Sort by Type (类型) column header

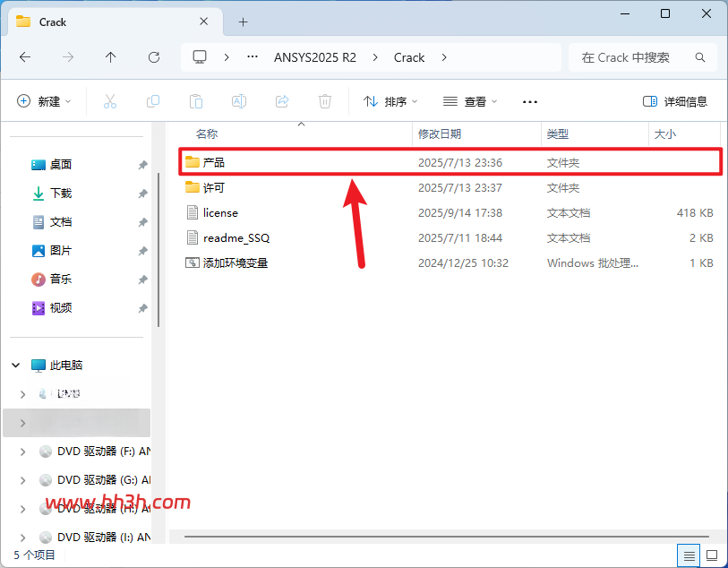tap(557, 134)
